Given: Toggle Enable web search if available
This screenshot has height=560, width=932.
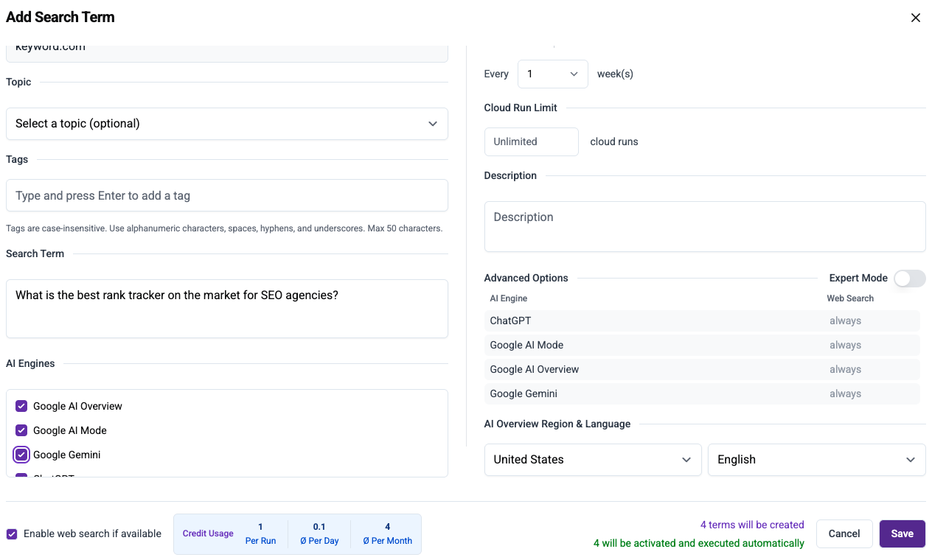Looking at the screenshot, I should point(12,534).
